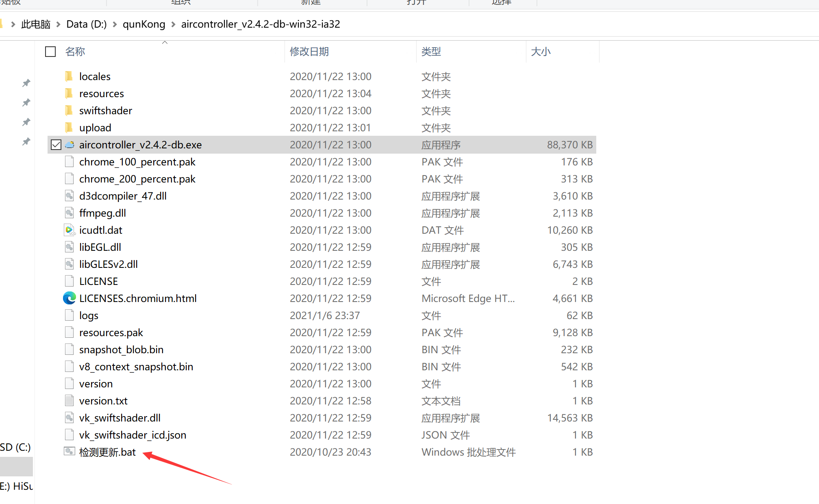Click the swiftshader folder icon
Viewport: 819px width, 504px height.
[69, 111]
